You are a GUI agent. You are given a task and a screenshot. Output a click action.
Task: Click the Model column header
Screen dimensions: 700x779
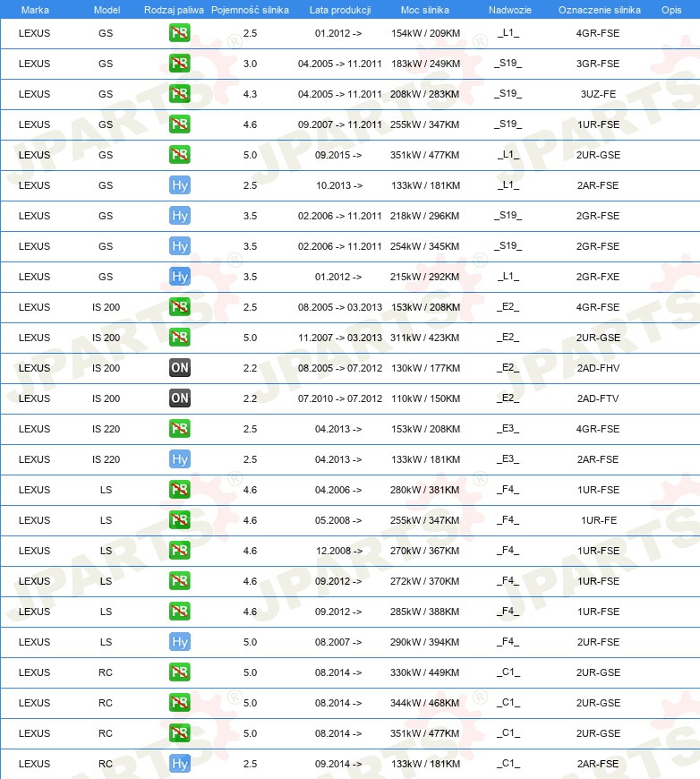[107, 10]
